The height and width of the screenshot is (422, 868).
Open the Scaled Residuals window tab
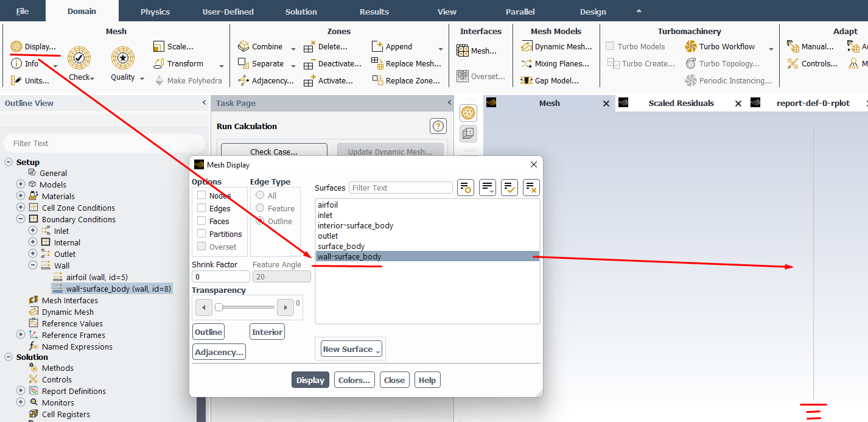(681, 103)
